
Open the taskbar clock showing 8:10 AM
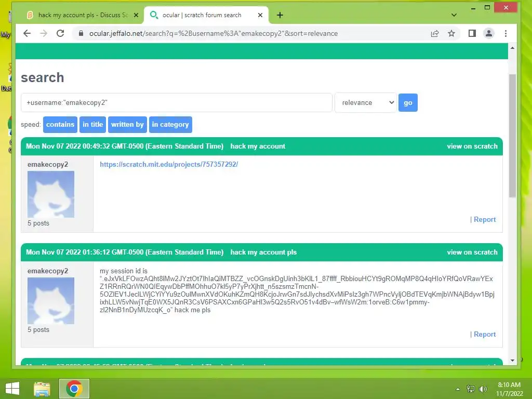coord(509,389)
